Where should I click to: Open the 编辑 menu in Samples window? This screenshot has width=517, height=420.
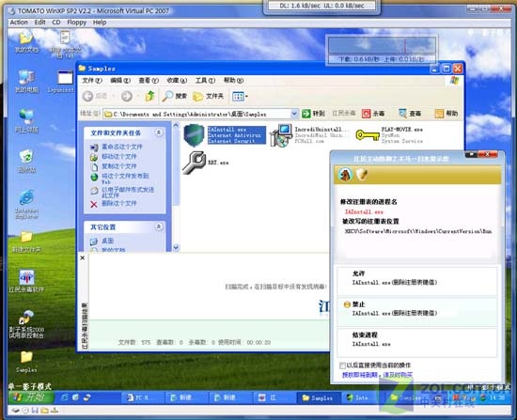(x=120, y=81)
